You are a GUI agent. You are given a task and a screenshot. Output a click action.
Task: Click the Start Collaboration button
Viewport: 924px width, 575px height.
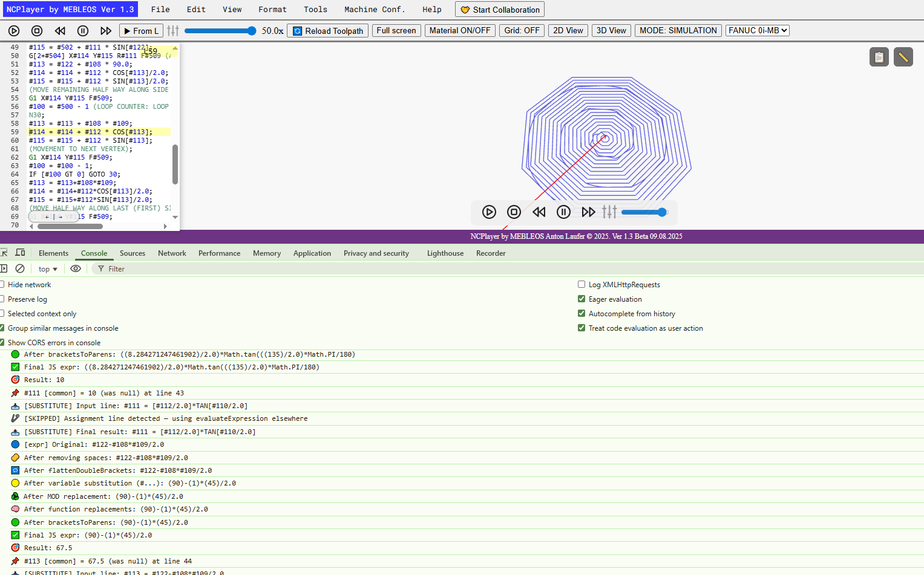point(500,9)
